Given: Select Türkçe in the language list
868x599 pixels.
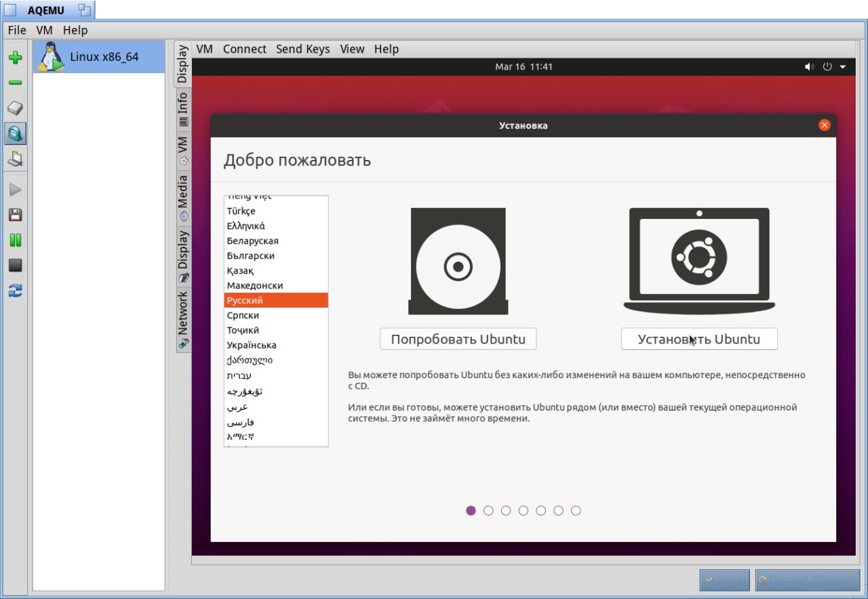Looking at the screenshot, I should (276, 211).
